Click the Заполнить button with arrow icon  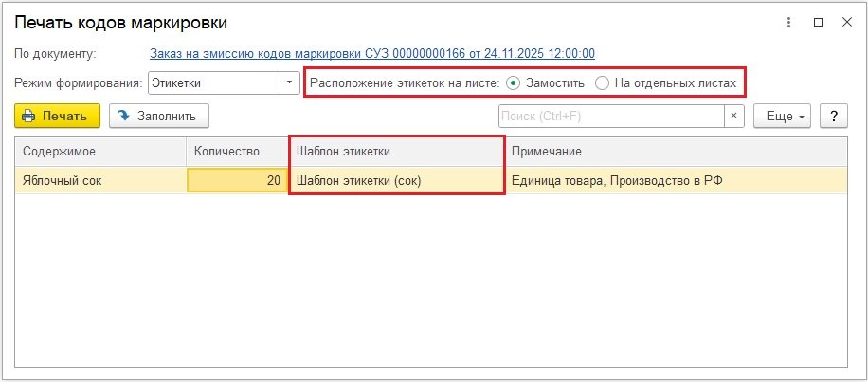pos(159,116)
